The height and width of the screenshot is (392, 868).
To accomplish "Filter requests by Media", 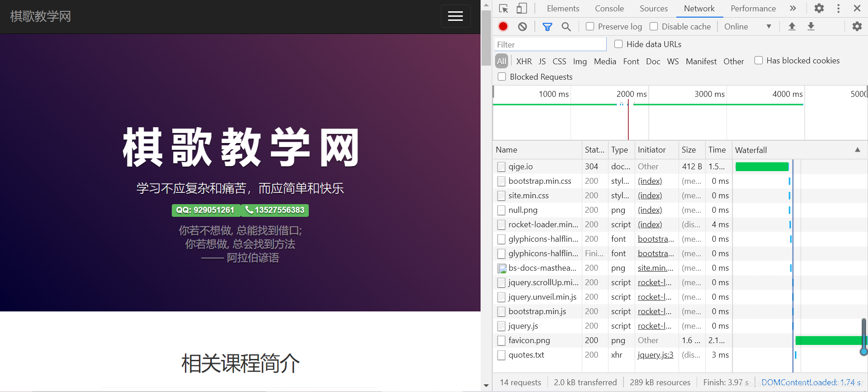I will pyautogui.click(x=605, y=61).
